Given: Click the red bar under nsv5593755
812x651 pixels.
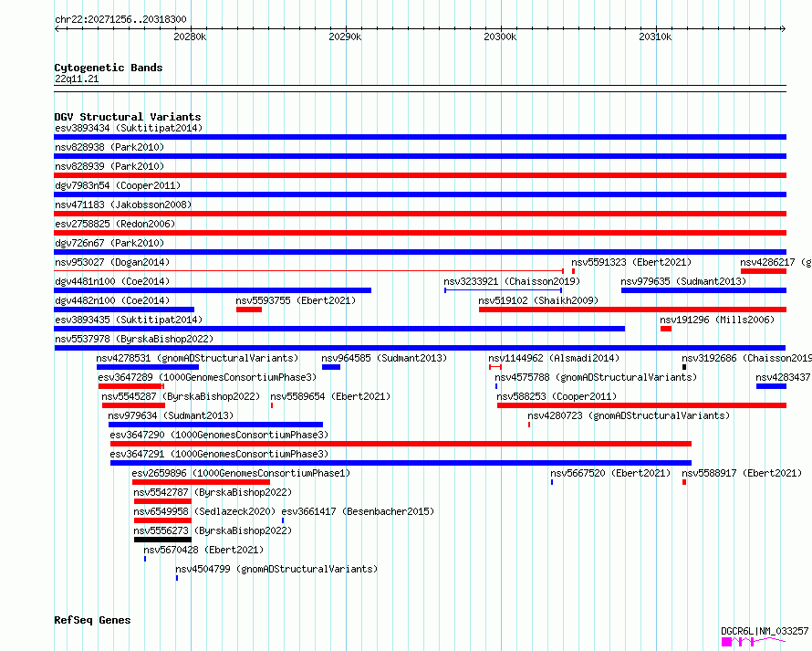Looking at the screenshot, I should pyautogui.click(x=249, y=310).
